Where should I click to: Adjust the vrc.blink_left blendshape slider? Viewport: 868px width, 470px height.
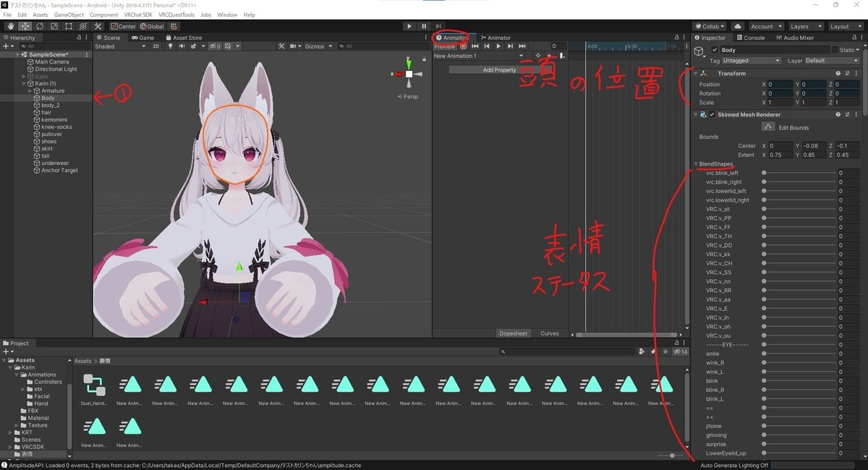(798, 173)
